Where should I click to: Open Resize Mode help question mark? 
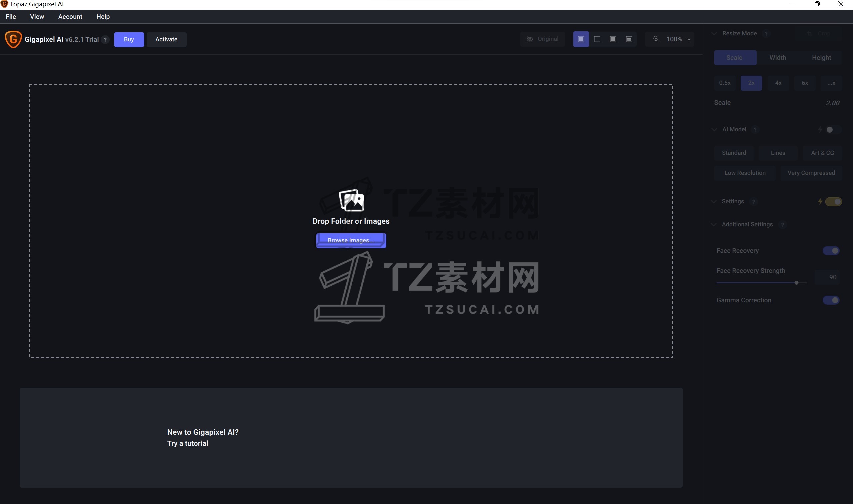click(766, 34)
